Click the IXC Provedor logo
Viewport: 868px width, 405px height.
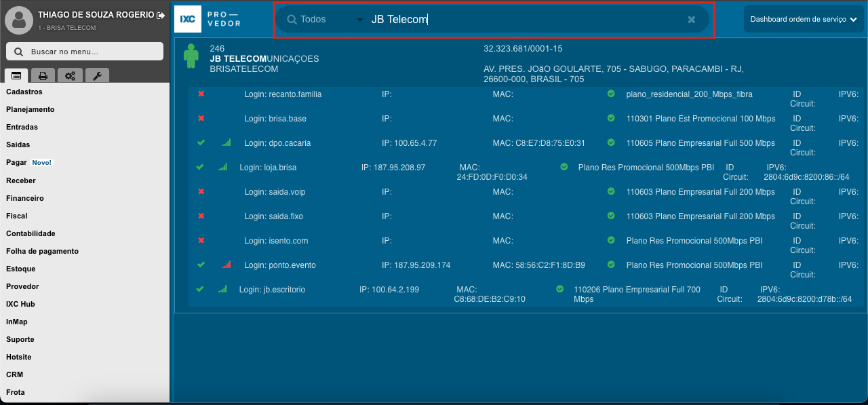208,20
